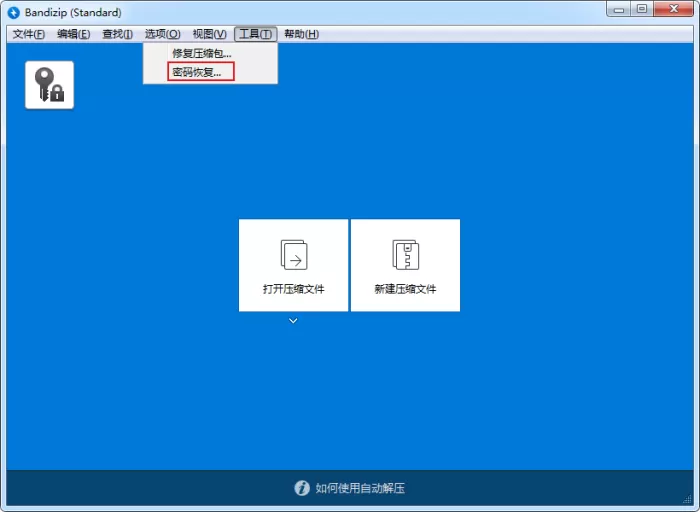This screenshot has width=700, height=512.
Task: Close the Bandizip window
Action: pos(674,9)
